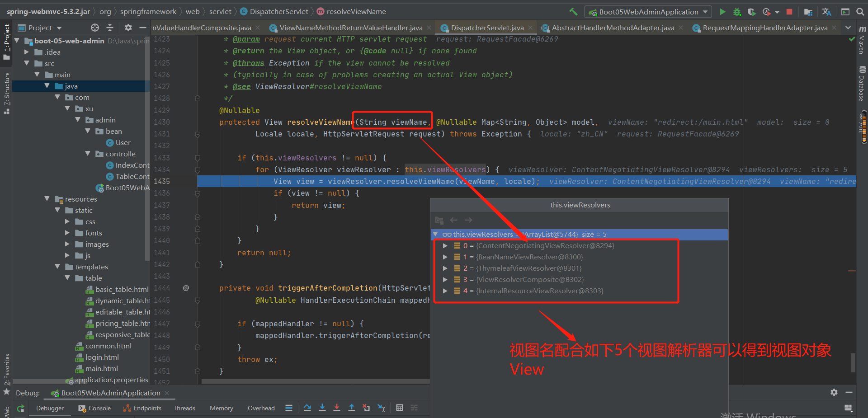Switch to the RequestMappingHandlerAdapter.java tab
868x418 pixels.
click(765, 28)
